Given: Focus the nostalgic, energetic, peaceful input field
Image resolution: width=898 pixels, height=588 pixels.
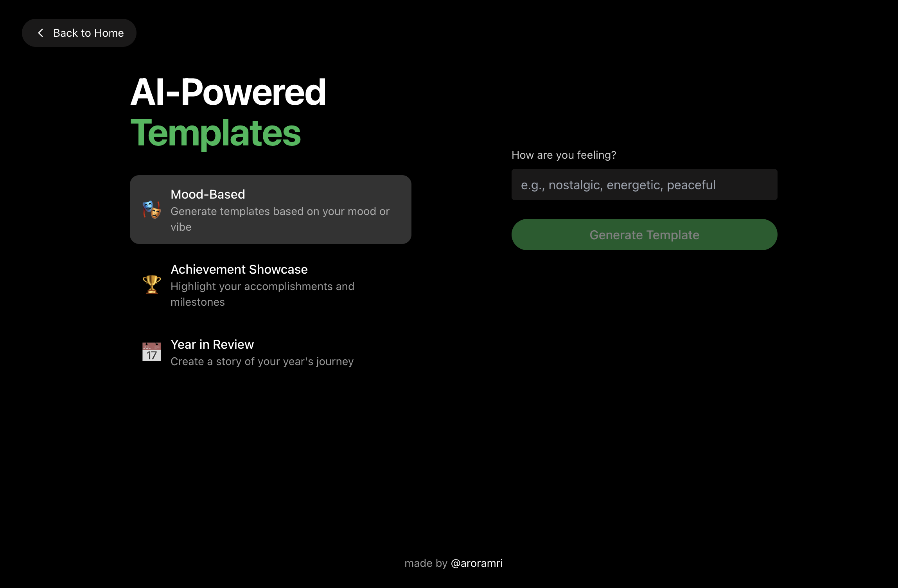Looking at the screenshot, I should (644, 185).
